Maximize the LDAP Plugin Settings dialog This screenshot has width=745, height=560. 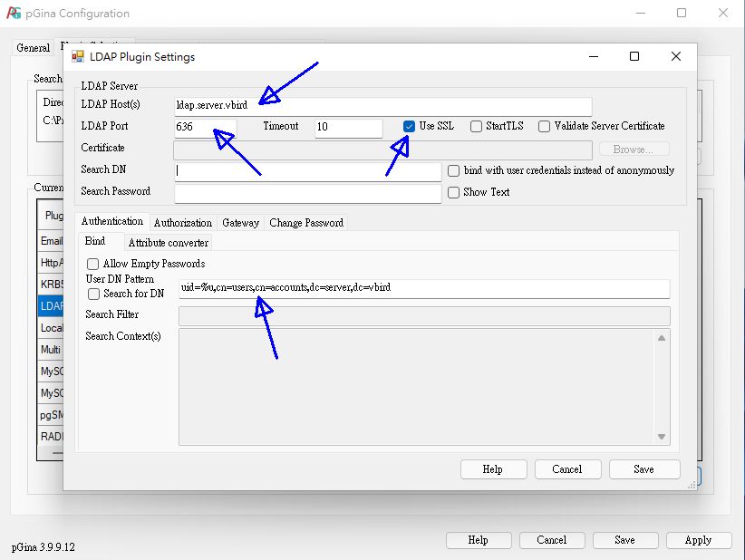[x=634, y=56]
